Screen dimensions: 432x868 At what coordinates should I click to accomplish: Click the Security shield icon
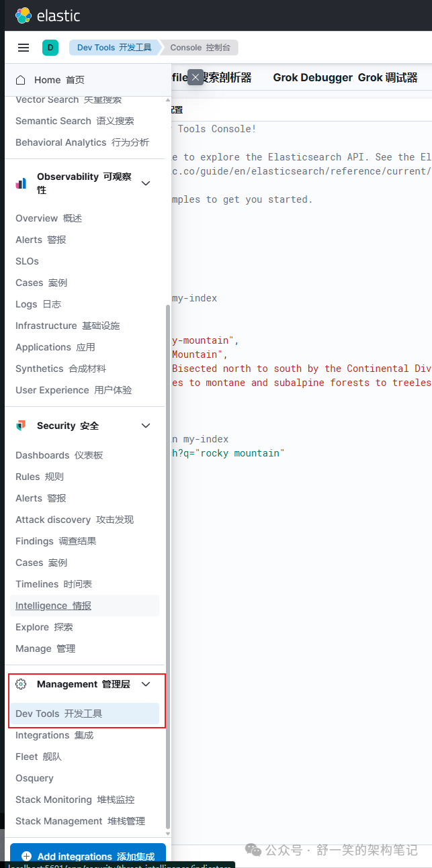(21, 426)
